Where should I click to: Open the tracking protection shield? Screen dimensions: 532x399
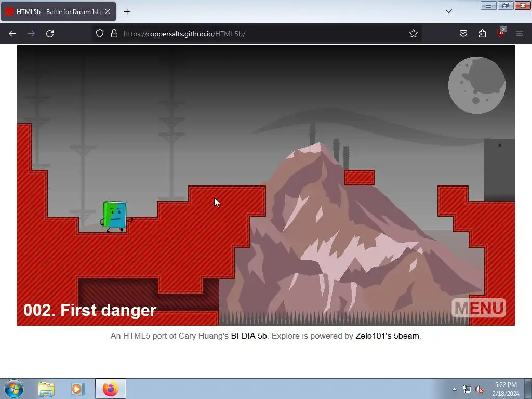[99, 34]
